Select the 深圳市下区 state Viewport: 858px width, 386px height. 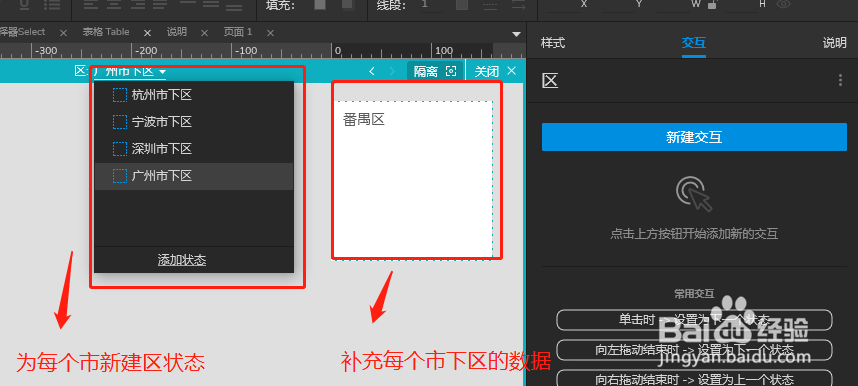click(x=194, y=149)
